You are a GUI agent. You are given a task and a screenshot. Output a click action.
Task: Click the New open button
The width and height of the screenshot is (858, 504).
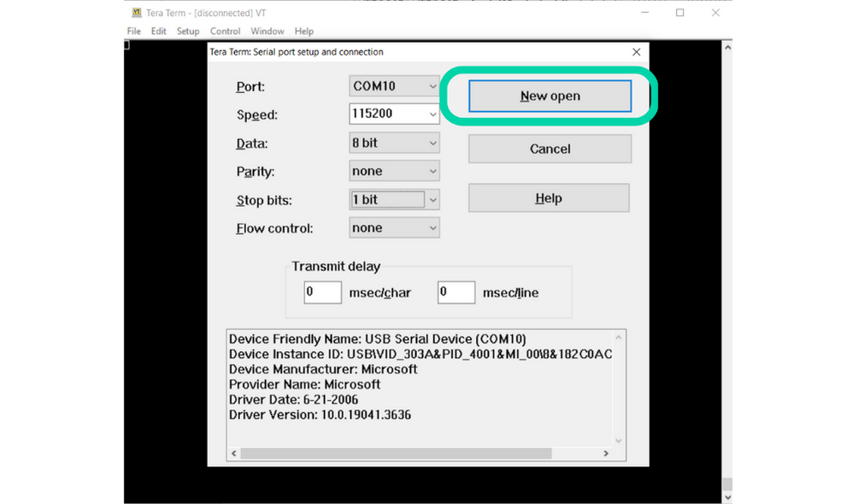(x=549, y=97)
